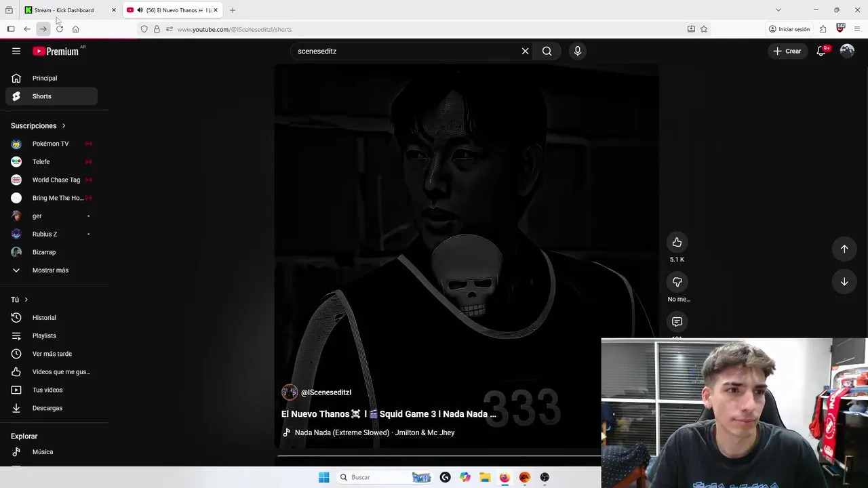This screenshot has width=868, height=488.
Task: Reload the page in Firefox
Action: (60, 29)
